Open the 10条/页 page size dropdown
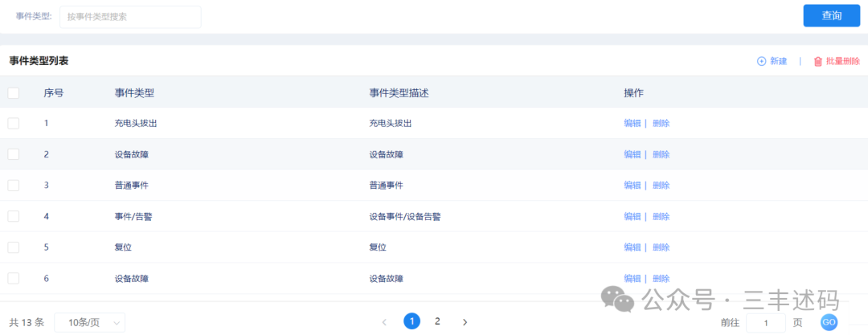Screen dimensions: 868x335 click(x=90, y=322)
